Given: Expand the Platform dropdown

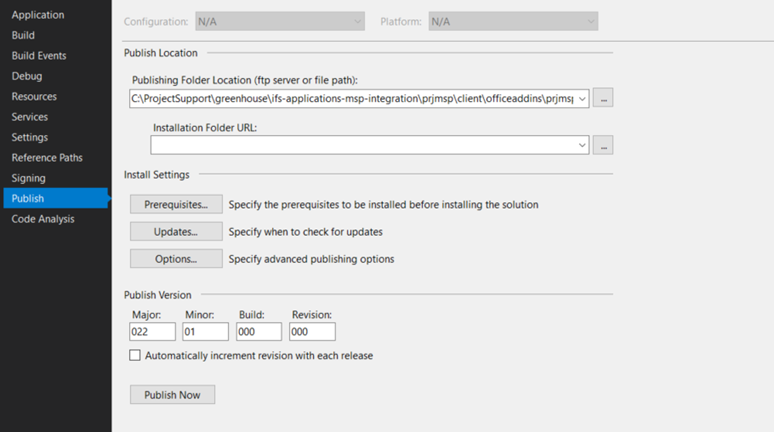Looking at the screenshot, I should pos(513,21).
